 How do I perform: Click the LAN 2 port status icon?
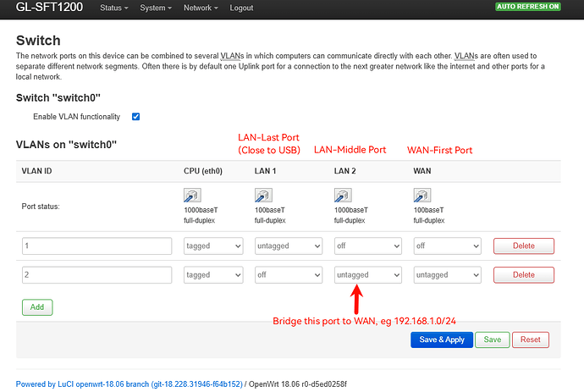point(343,196)
